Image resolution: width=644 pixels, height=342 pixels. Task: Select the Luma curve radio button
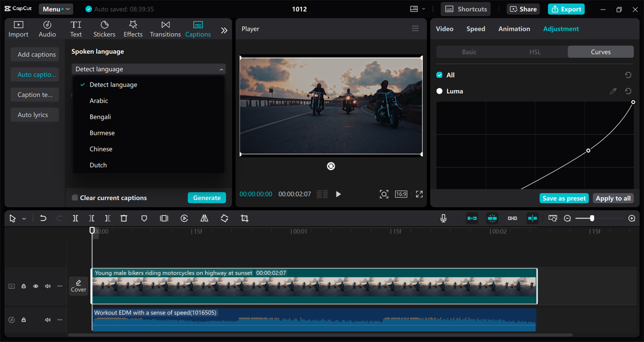point(439,91)
